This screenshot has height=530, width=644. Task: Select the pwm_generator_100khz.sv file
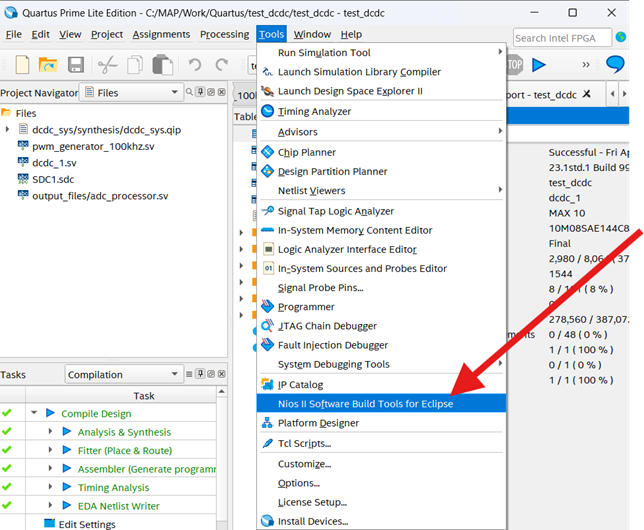tap(93, 146)
